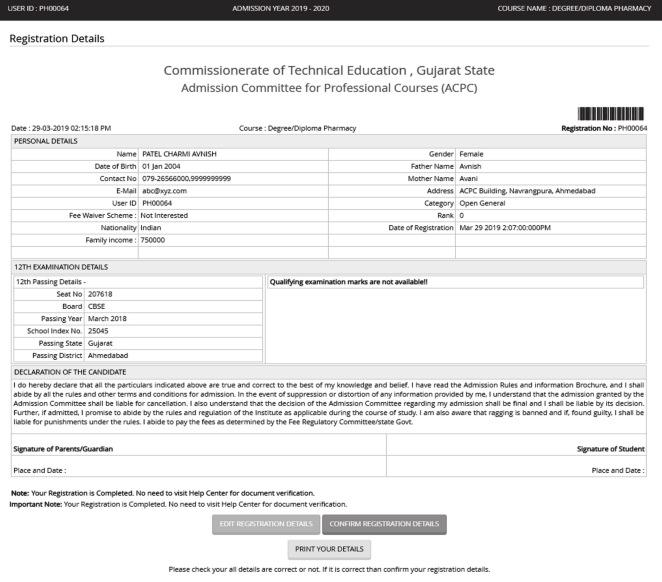Screen dimensions: 662x582
Task: Click ADMISSION YEAR 2019 - 2020 in top bar
Action: click(x=281, y=8)
